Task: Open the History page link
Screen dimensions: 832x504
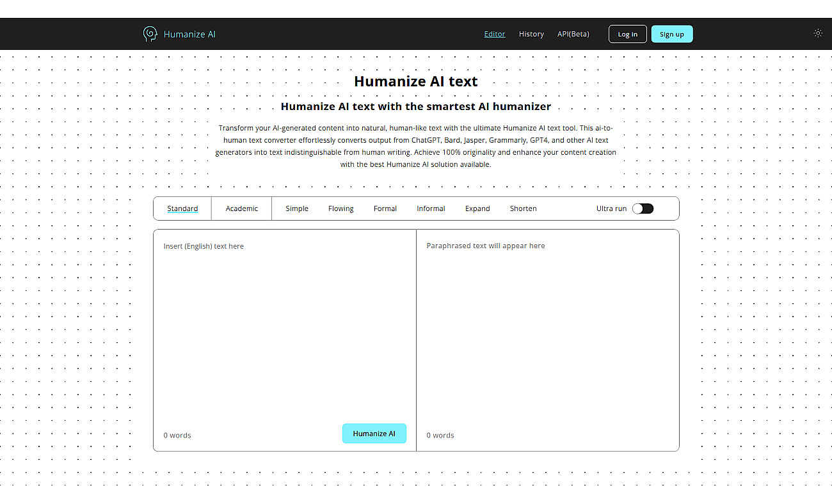Action: click(531, 34)
